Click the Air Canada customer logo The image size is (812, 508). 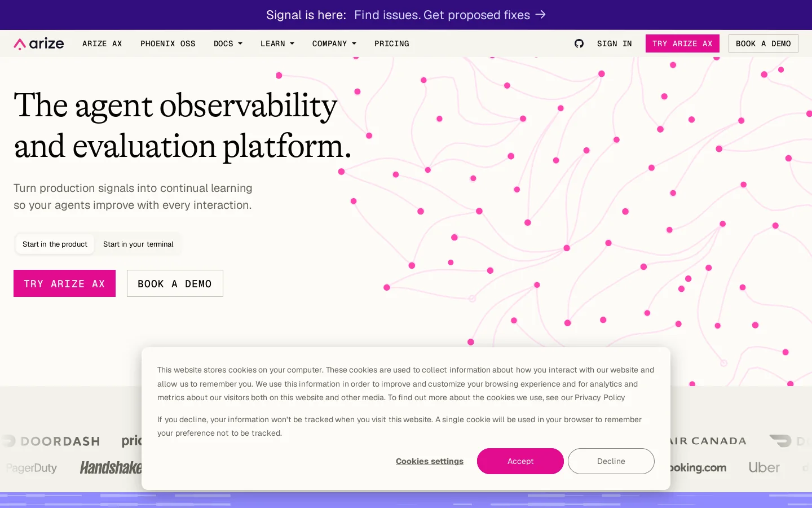708,441
